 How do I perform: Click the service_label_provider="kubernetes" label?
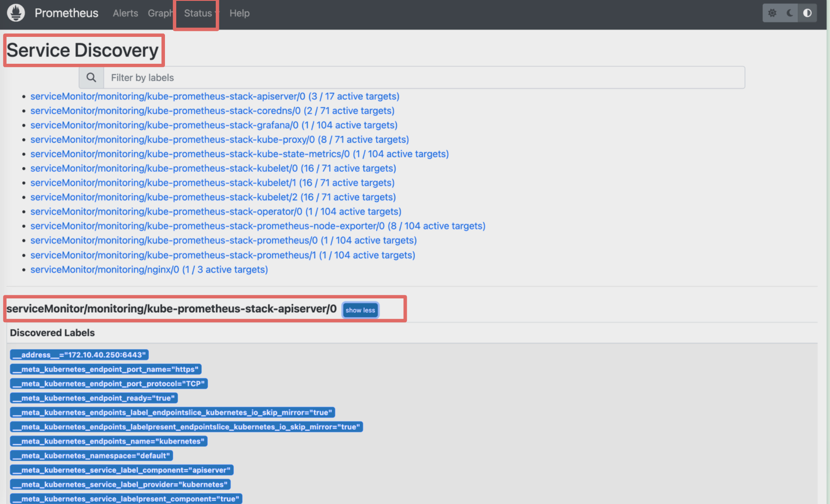(120, 484)
